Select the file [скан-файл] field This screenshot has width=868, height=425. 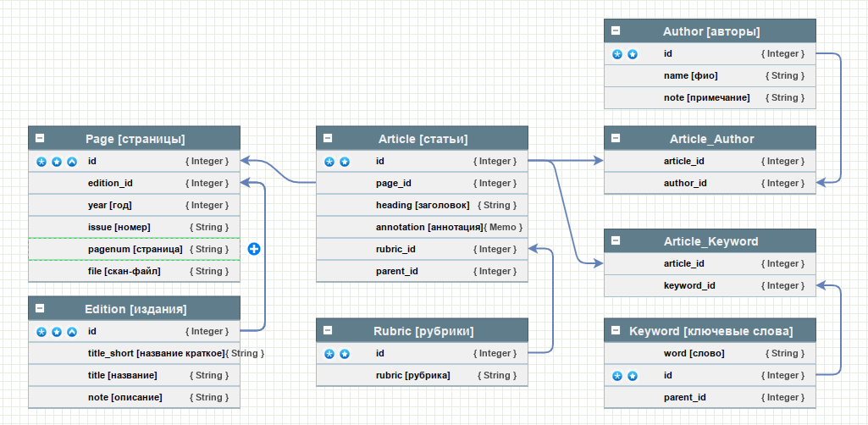click(134, 271)
